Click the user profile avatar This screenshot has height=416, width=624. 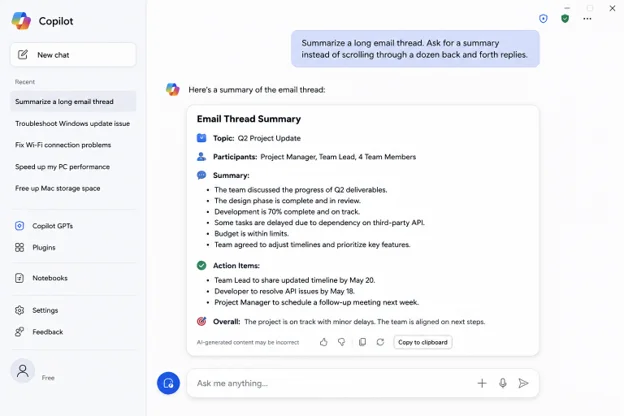(x=23, y=371)
